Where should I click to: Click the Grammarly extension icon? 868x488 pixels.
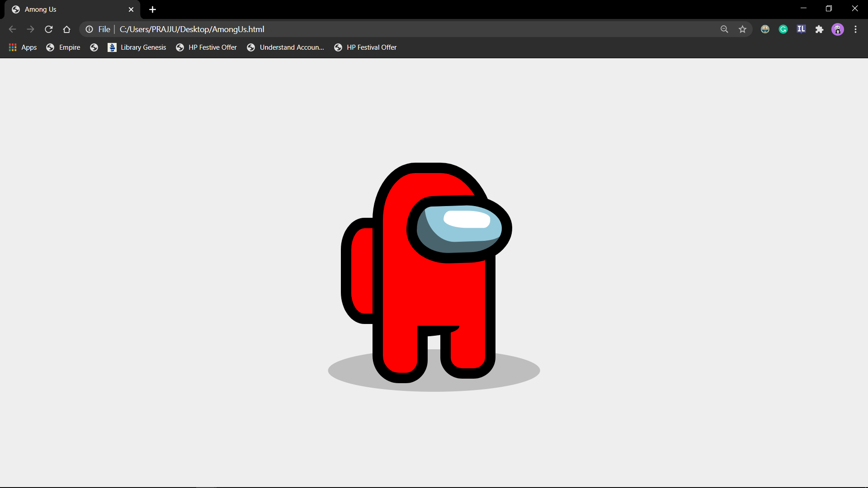pos(783,29)
